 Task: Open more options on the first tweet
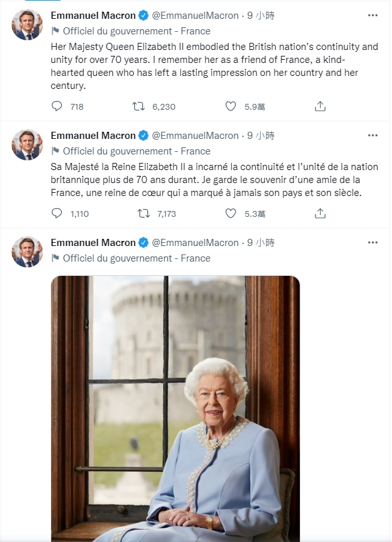373,15
